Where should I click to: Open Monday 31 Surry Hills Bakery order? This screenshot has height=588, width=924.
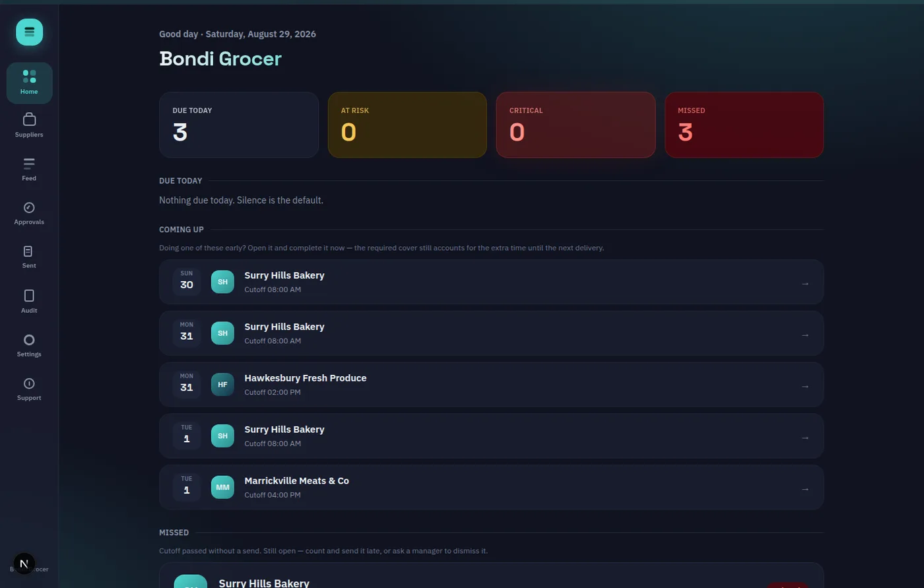(491, 333)
